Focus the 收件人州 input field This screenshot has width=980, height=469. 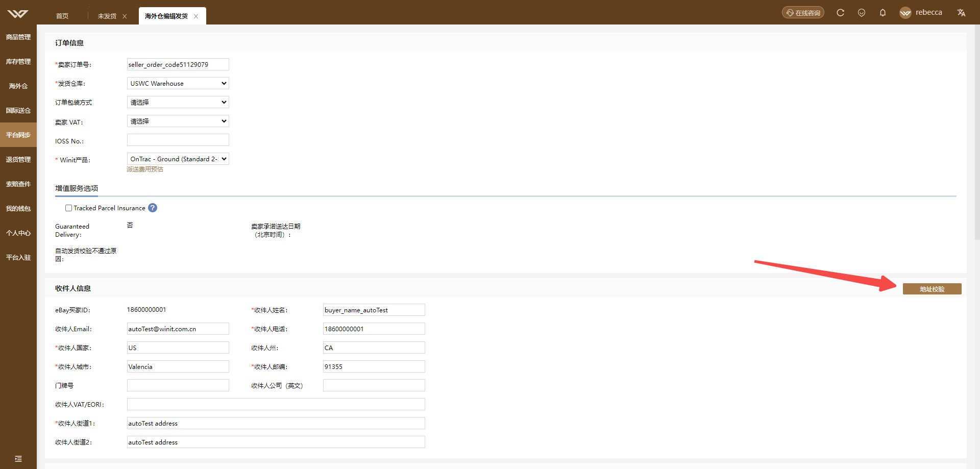coord(374,348)
